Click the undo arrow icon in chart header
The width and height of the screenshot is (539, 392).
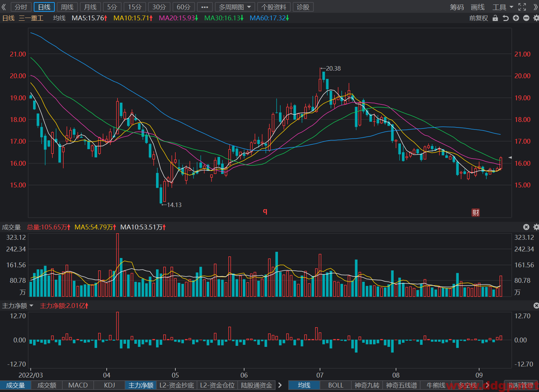tap(505, 18)
